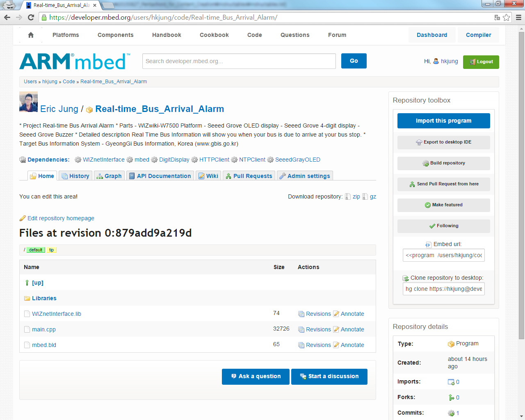Viewport: 525px width, 420px height.
Task: Open the Compiler button
Action: tap(478, 35)
